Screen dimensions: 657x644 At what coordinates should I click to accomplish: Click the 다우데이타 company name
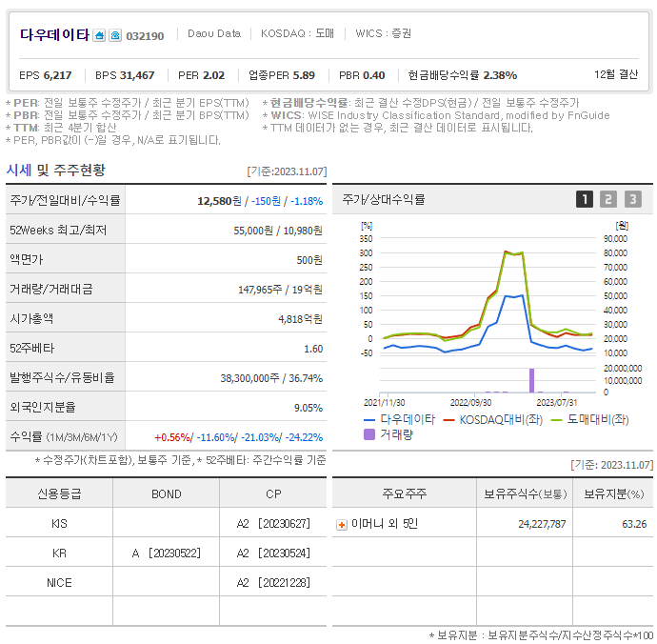pos(55,35)
